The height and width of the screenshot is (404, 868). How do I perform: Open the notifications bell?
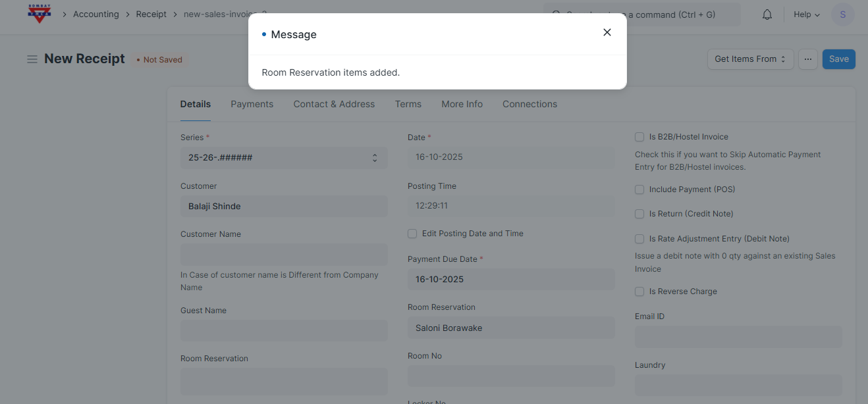[x=767, y=14]
